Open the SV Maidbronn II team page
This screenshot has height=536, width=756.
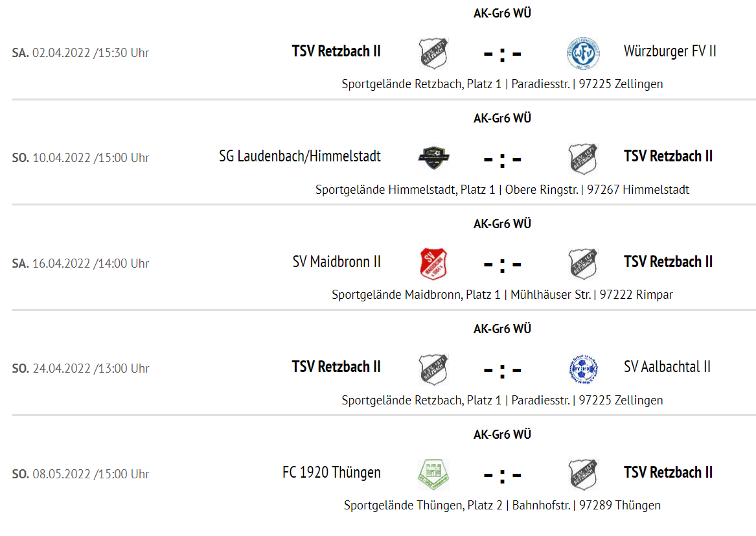pyautogui.click(x=336, y=262)
